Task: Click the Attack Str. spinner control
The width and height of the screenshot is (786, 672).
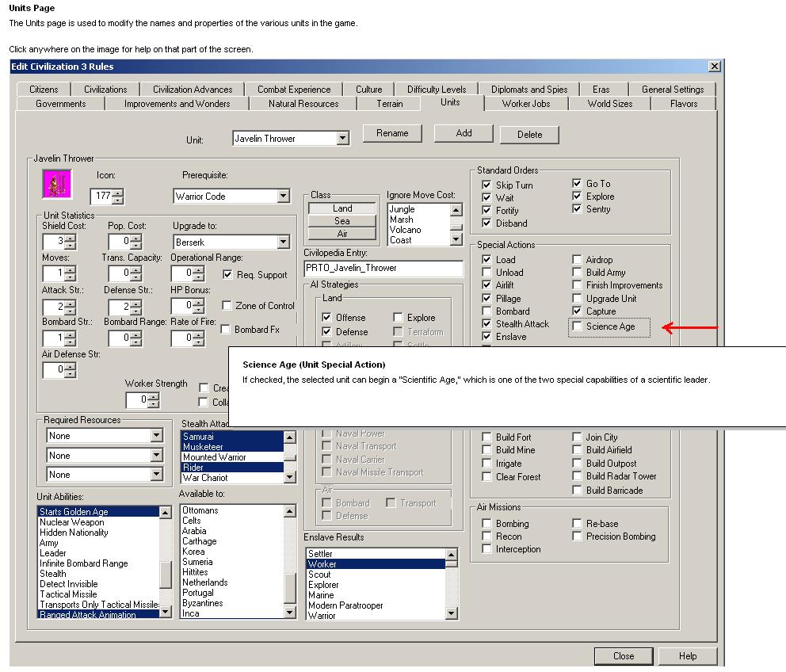Action: coord(71,307)
